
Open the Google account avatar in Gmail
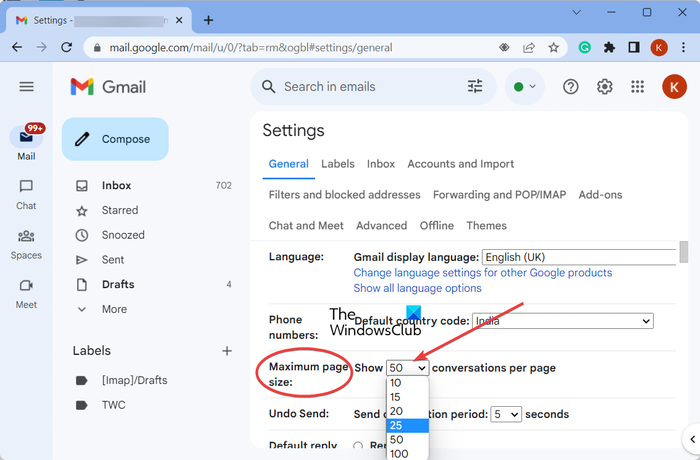(674, 87)
